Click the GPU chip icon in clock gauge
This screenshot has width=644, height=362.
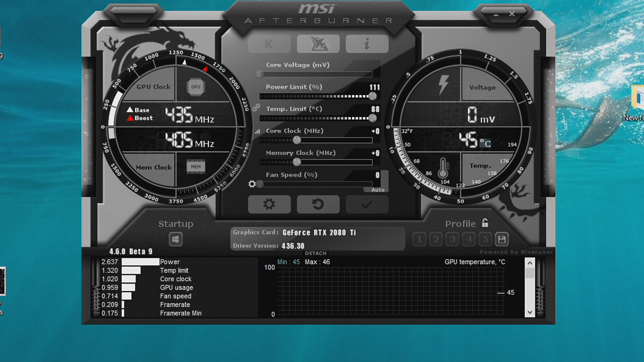click(196, 87)
